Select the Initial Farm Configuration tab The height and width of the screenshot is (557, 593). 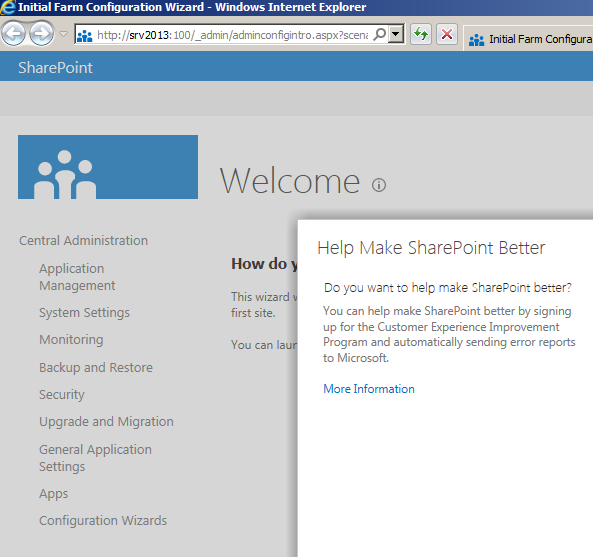click(x=528, y=39)
